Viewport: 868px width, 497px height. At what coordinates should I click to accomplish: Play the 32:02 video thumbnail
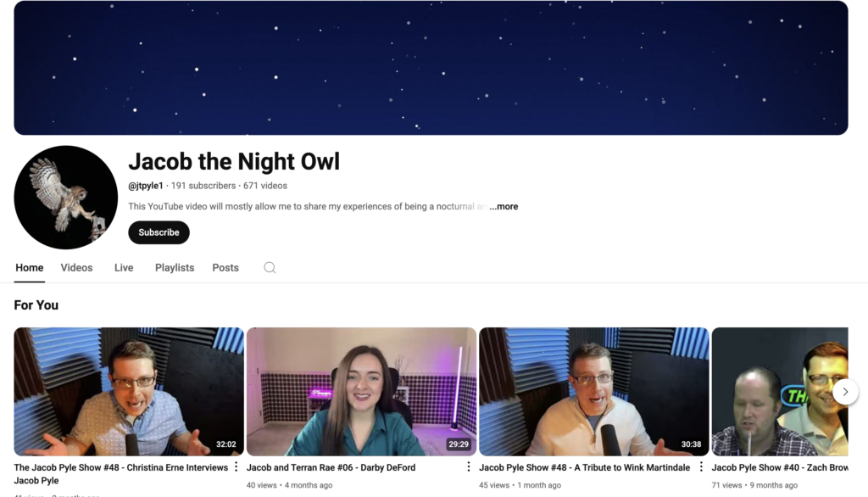129,392
